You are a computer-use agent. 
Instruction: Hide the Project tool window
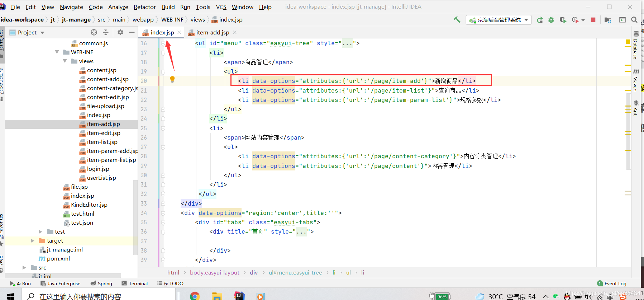point(132,32)
